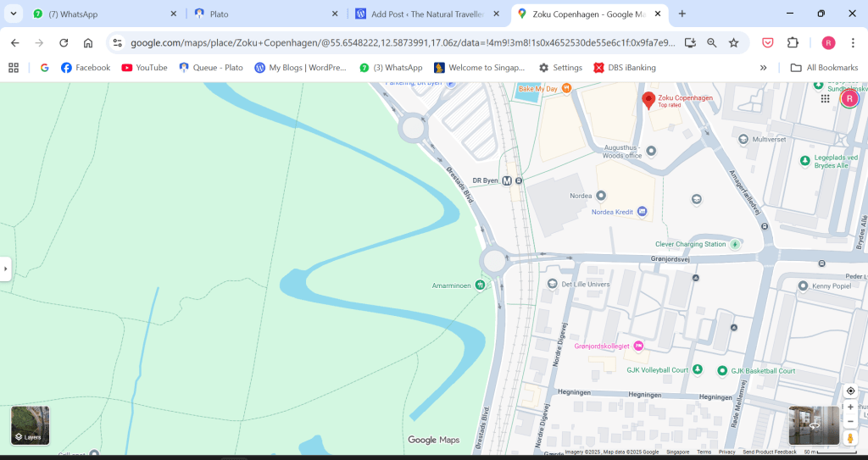Click the Show Your Location button
The image size is (868, 460).
850,391
